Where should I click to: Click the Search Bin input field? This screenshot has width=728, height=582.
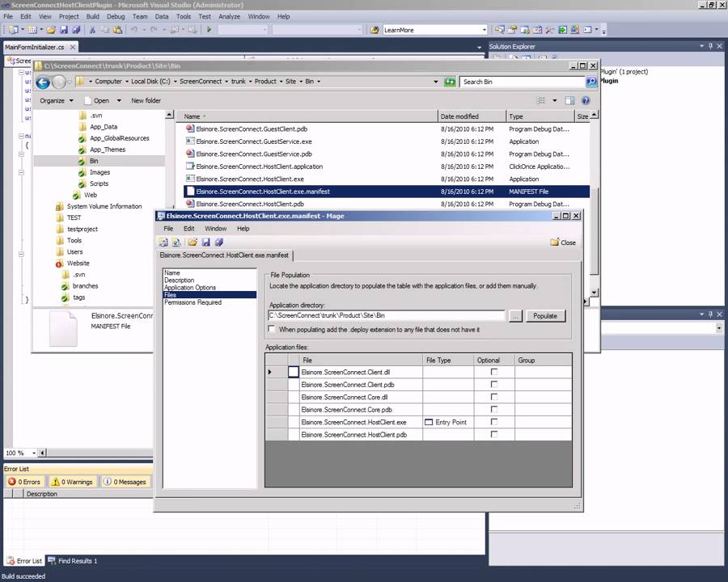[x=523, y=82]
